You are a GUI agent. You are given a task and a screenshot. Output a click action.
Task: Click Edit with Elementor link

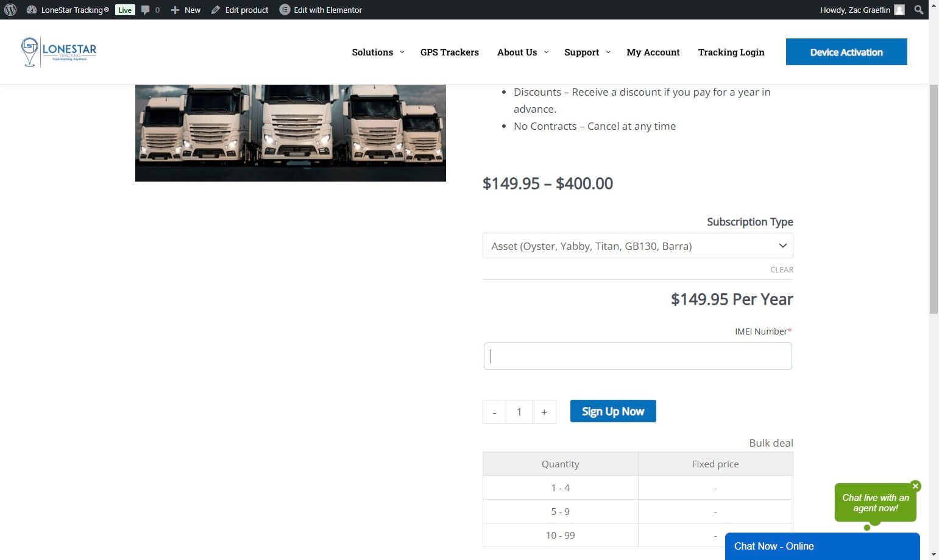328,10
